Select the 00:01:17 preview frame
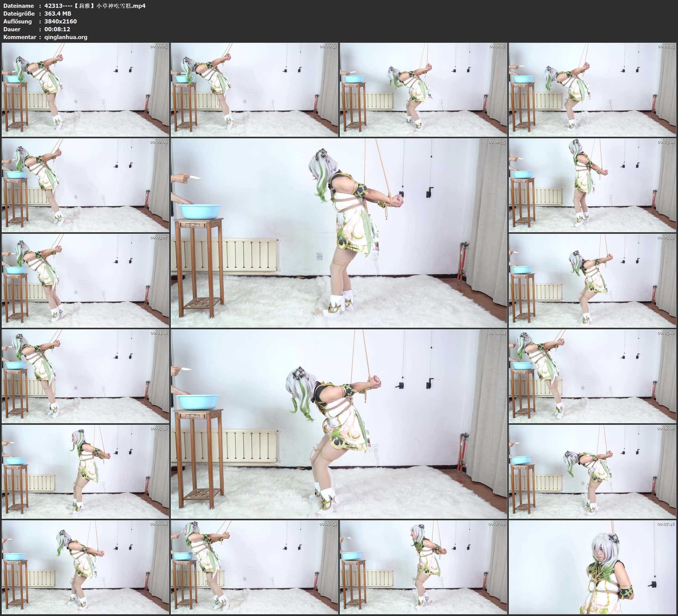The height and width of the screenshot is (616, 678). (423, 90)
